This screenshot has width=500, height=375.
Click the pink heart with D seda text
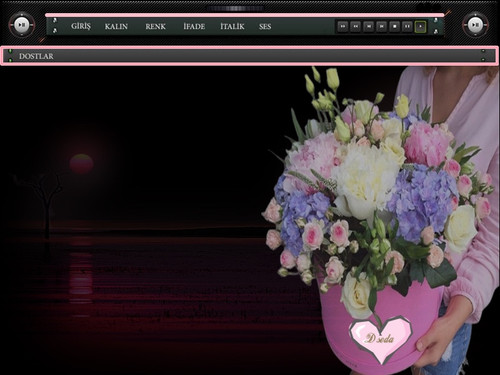(381, 339)
